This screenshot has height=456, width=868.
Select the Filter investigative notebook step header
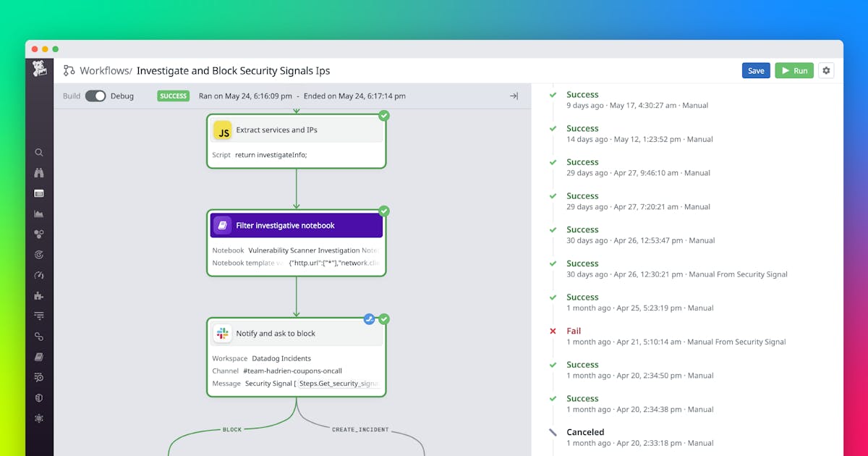[296, 226]
